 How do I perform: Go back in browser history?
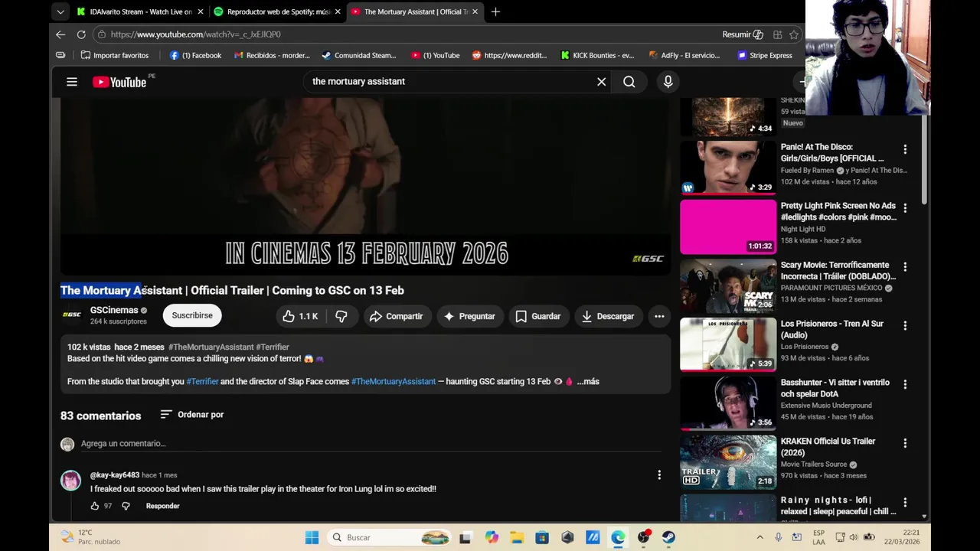tap(60, 34)
